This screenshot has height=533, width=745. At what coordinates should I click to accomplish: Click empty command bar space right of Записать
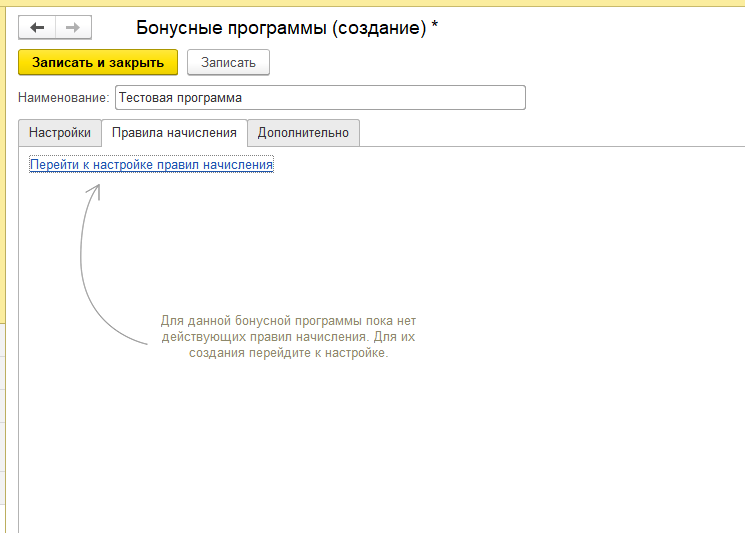coord(500,62)
